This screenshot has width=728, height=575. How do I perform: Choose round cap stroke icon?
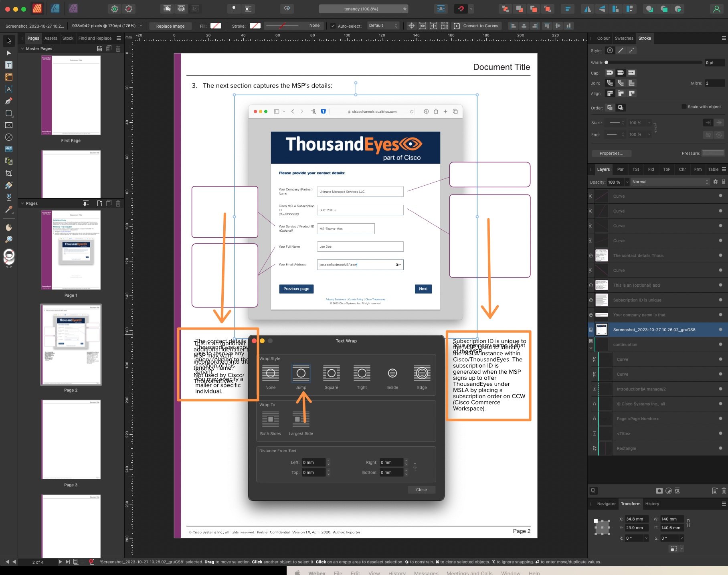tap(610, 73)
